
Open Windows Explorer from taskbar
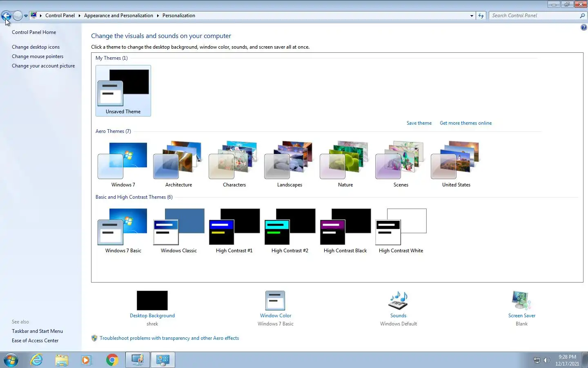tap(62, 360)
